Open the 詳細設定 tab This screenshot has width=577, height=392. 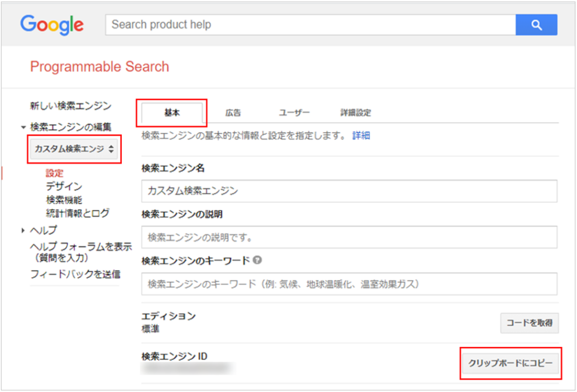tap(356, 113)
